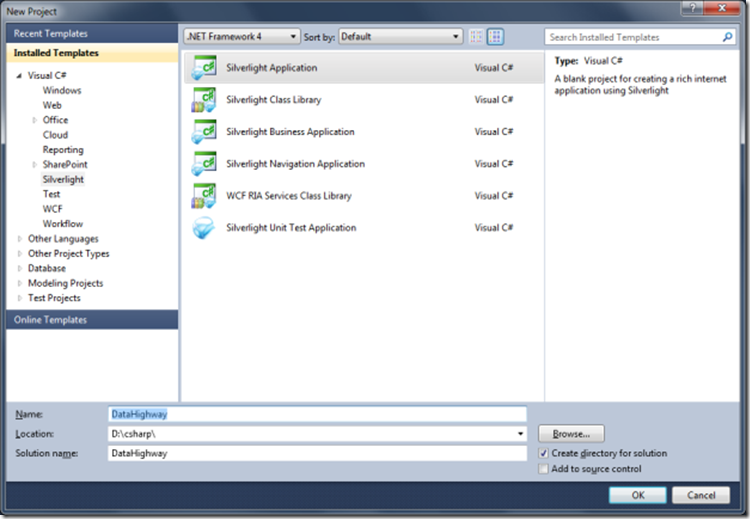Click the WCF RIA Services Class Library icon
The width and height of the screenshot is (750, 519).
click(x=204, y=196)
